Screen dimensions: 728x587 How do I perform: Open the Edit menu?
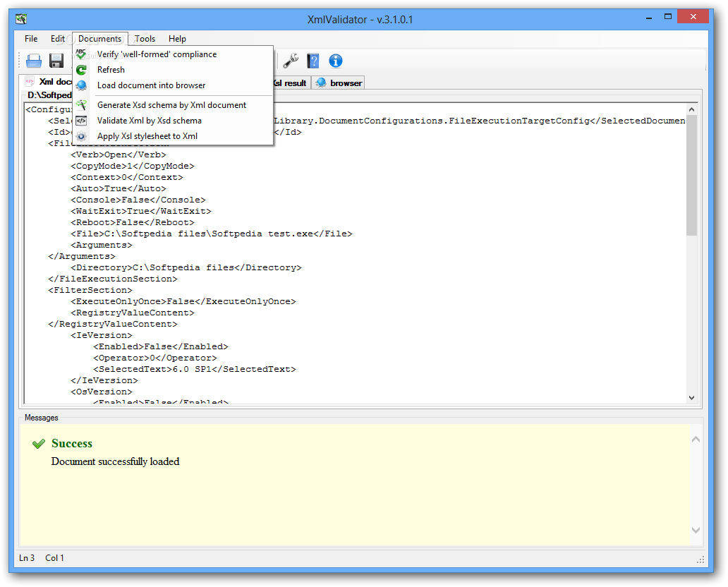point(58,39)
